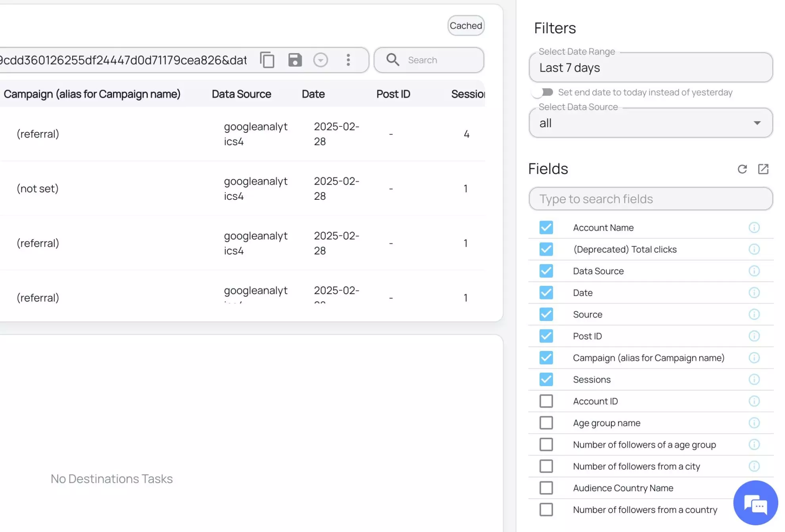Show info for Source field
This screenshot has height=532, width=785.
(754, 314)
